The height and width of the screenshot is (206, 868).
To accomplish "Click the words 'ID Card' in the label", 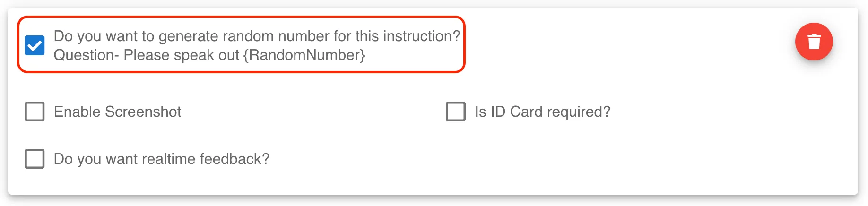I will pyautogui.click(x=517, y=112).
